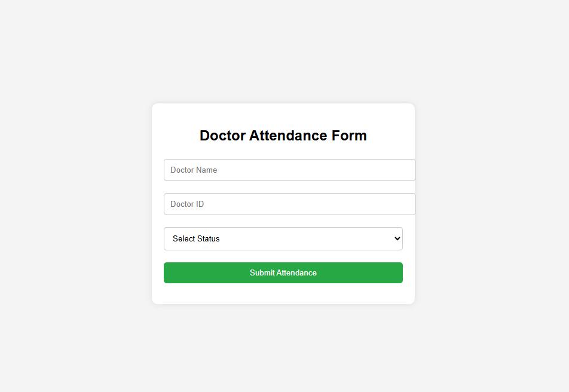Image resolution: width=569 pixels, height=392 pixels.
Task: Focus the Doctor ID text box
Action: 289,204
